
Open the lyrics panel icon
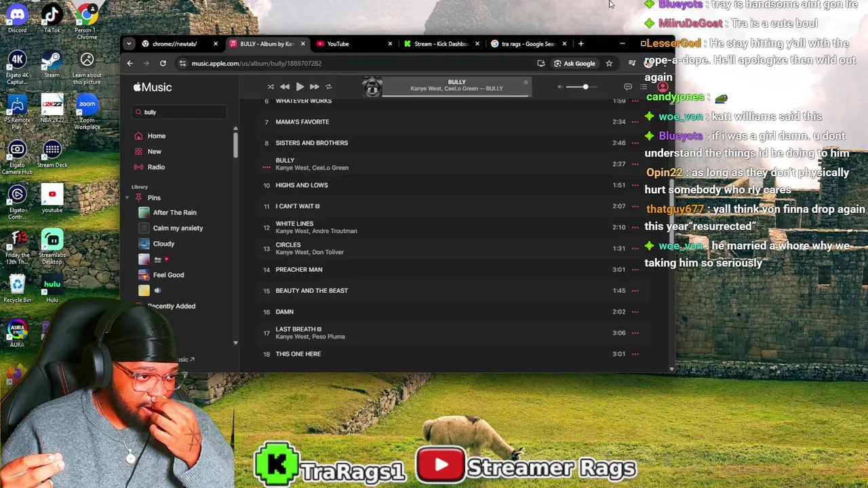click(x=628, y=87)
